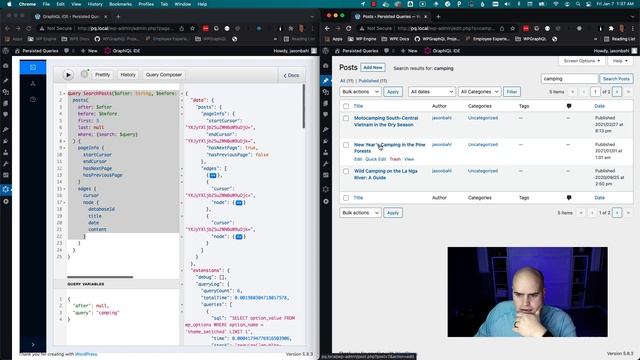The image size is (640, 360).
Task: Click the query editor horizontal scrollbar
Action: [100, 277]
